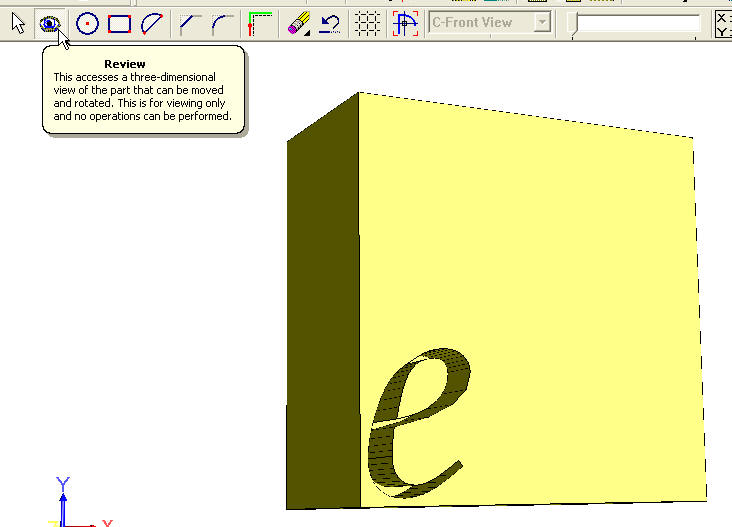Click the undo arrow icon
The width and height of the screenshot is (732, 527).
(x=330, y=24)
